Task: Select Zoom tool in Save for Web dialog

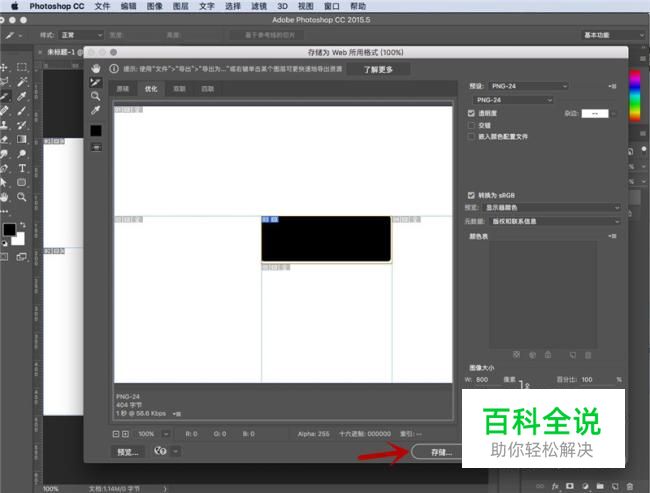Action: pyautogui.click(x=96, y=96)
